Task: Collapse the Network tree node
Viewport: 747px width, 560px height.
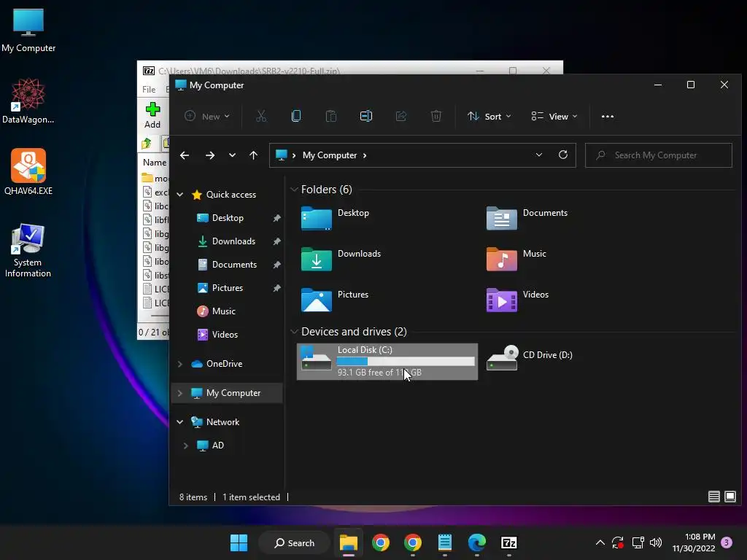Action: tap(179, 422)
